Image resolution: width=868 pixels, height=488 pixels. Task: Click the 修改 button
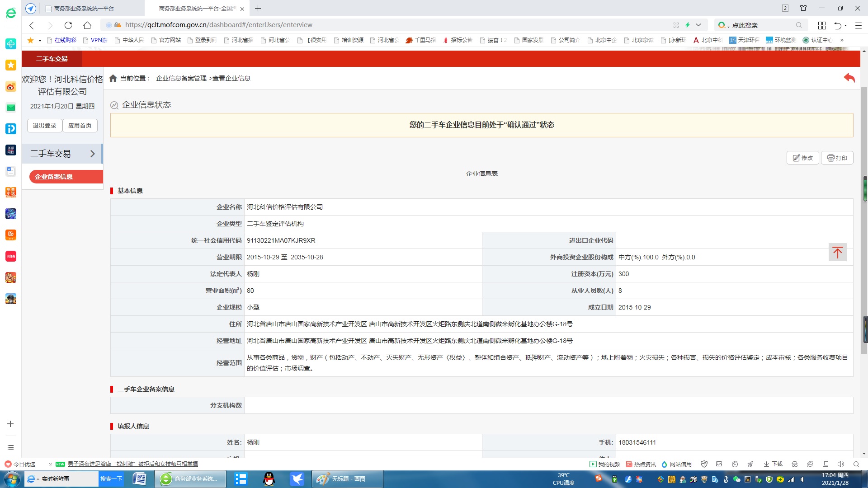pos(802,158)
